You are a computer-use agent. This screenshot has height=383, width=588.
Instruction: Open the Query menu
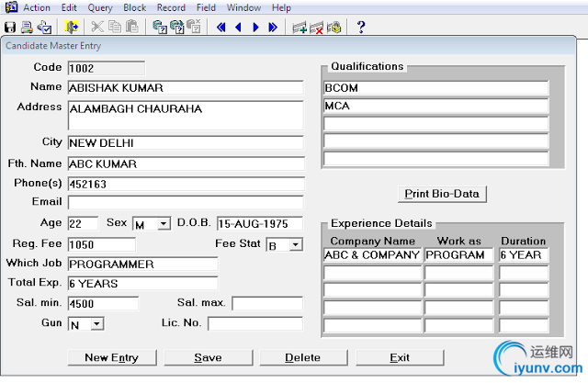100,7
